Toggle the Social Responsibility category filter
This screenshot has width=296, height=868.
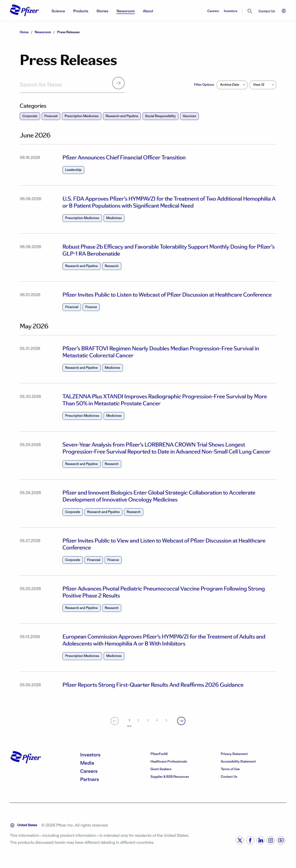[160, 116]
